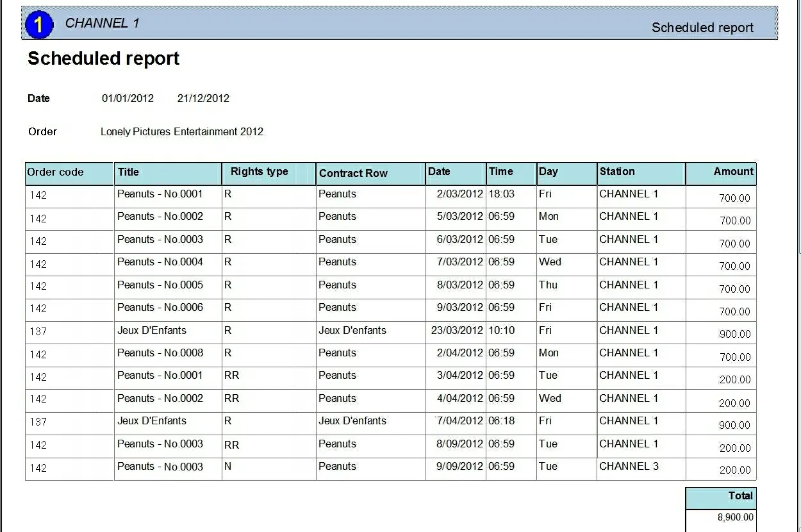
Task: Click the start date 01/01/2012
Action: tap(128, 99)
